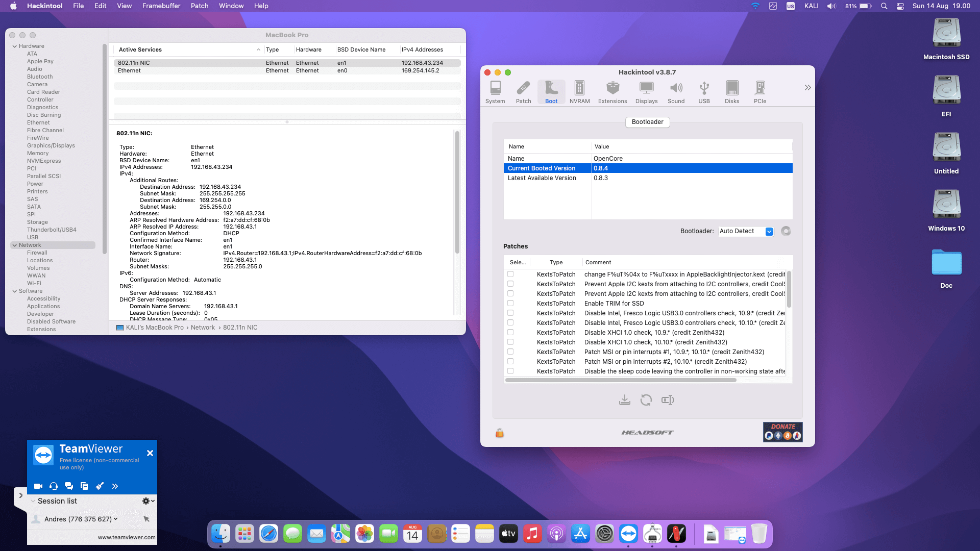This screenshot has width=980, height=551.
Task: Show more Hackintool toolbar items chevron
Action: pos(807,88)
